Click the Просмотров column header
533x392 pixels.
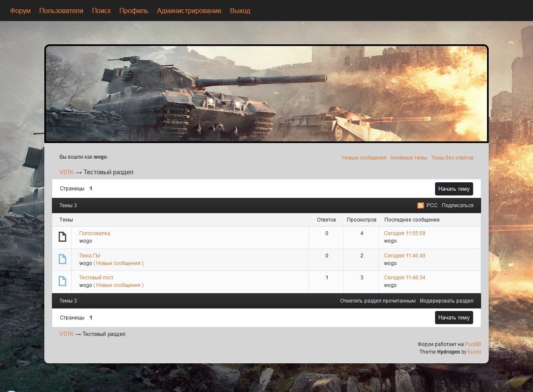coord(362,220)
